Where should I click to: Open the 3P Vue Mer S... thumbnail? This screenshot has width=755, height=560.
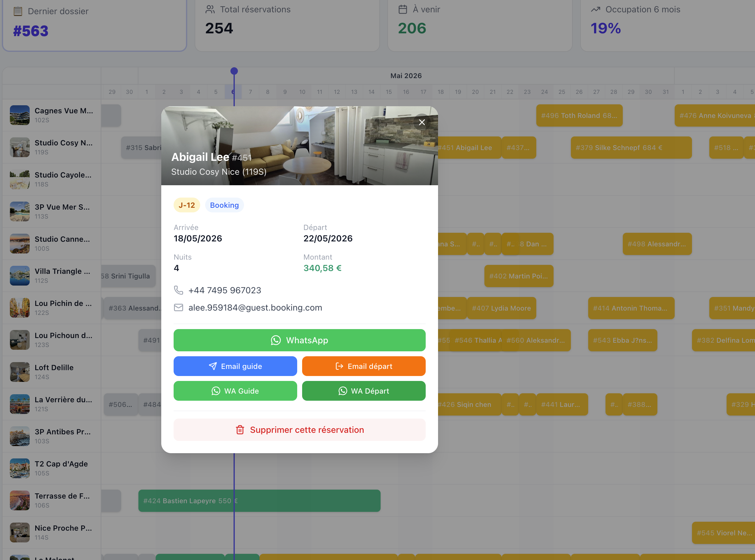[x=20, y=211]
